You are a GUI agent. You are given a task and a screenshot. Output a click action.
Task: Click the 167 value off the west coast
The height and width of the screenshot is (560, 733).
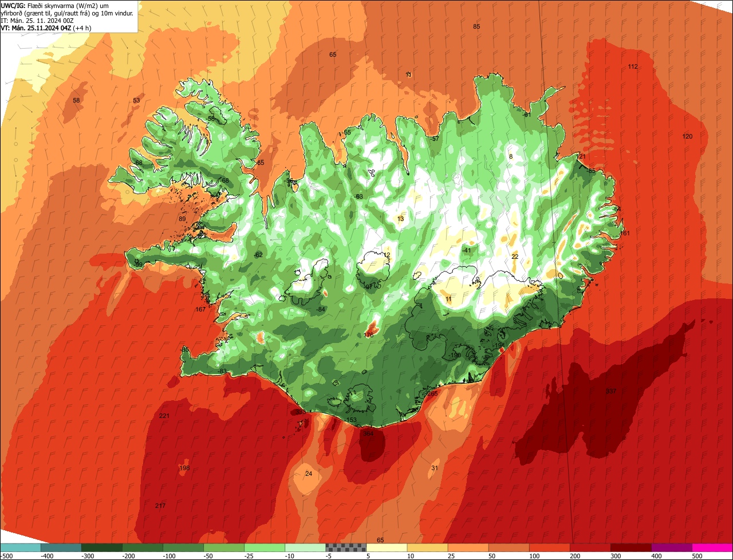[x=200, y=309]
